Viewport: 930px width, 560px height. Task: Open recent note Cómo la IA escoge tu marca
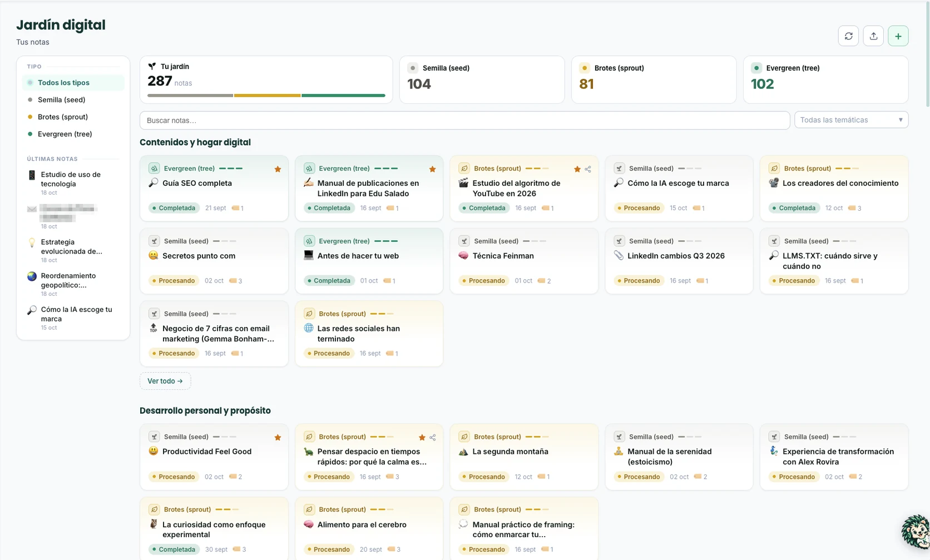(73, 318)
